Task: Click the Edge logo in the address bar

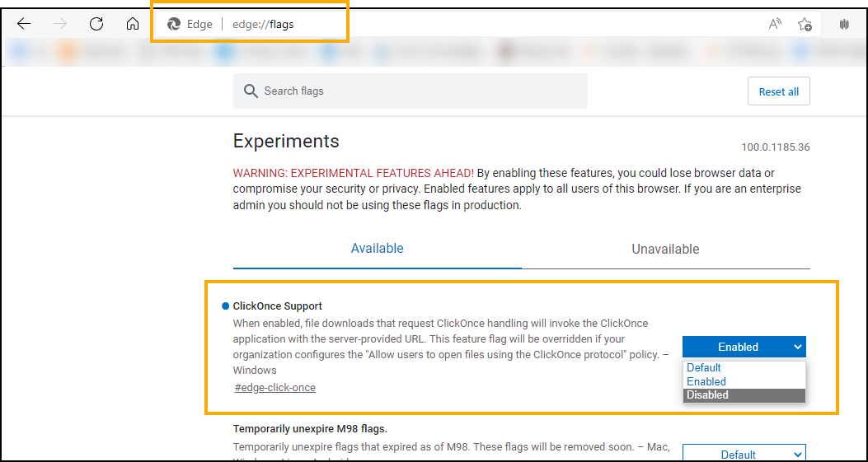Action: click(x=174, y=24)
